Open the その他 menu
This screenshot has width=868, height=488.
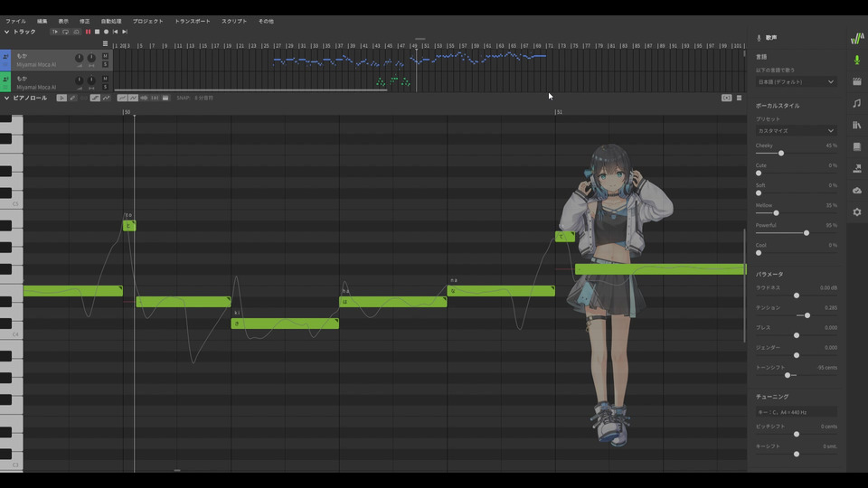[266, 21]
